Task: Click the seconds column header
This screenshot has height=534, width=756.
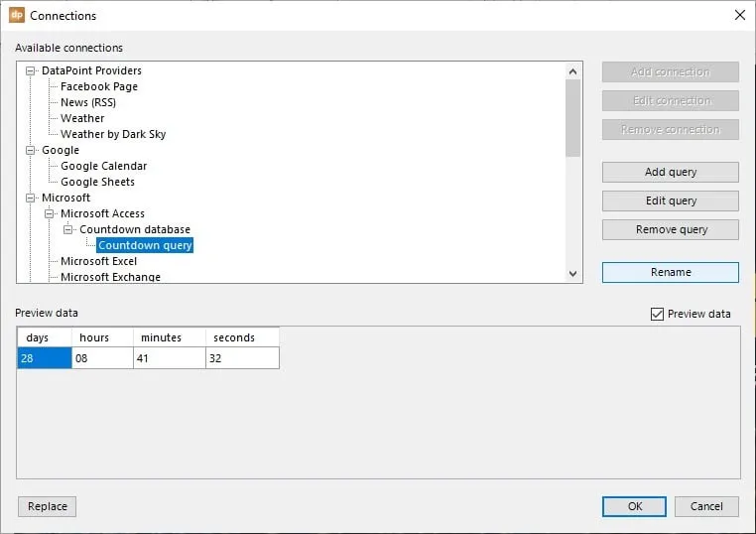Action: pos(242,337)
